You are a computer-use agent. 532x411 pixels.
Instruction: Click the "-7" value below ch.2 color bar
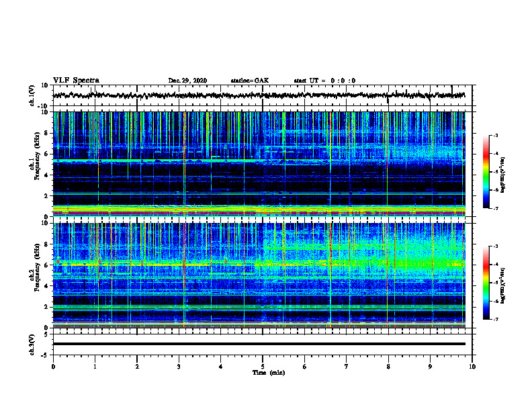point(495,319)
